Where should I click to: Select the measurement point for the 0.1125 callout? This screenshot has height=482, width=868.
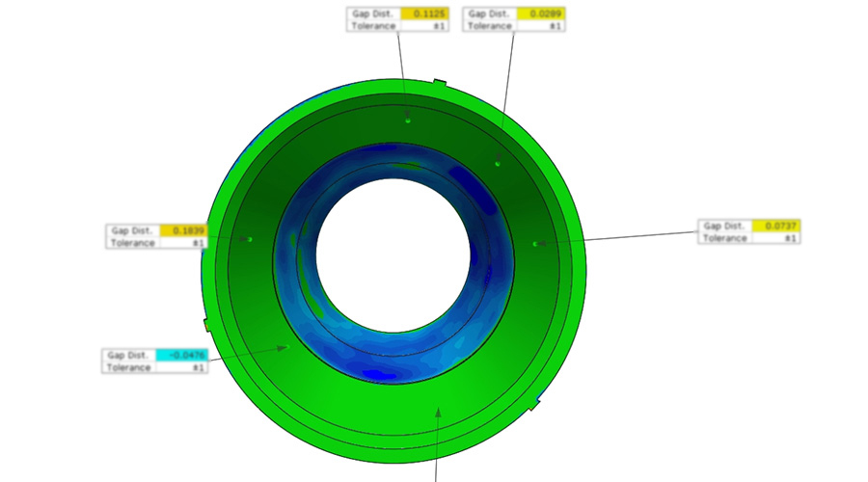[x=408, y=120]
